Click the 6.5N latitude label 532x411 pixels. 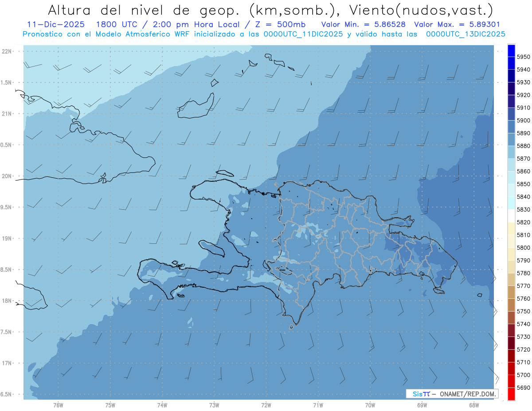click(5, 394)
